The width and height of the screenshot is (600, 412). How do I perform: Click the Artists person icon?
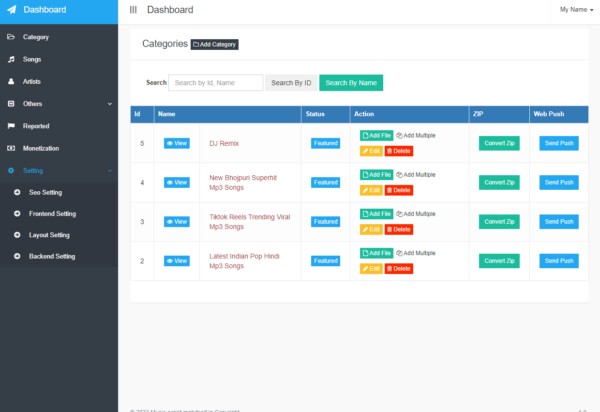[11, 81]
